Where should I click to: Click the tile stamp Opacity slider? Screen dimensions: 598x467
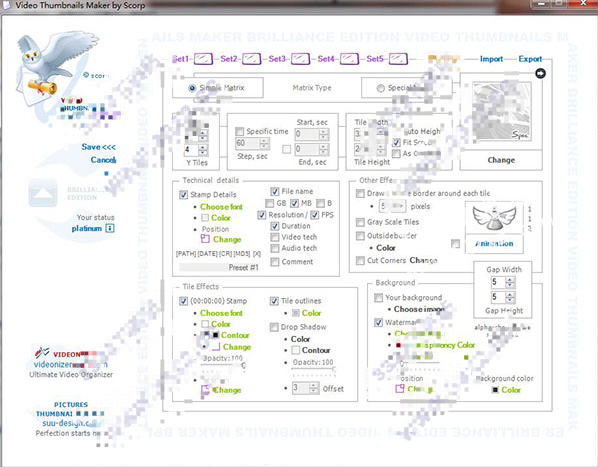pos(223,367)
